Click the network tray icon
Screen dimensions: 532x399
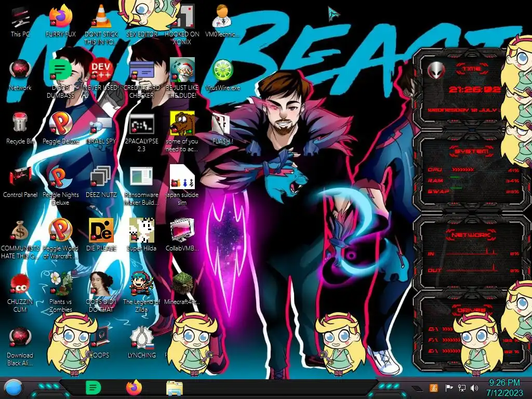(x=461, y=388)
